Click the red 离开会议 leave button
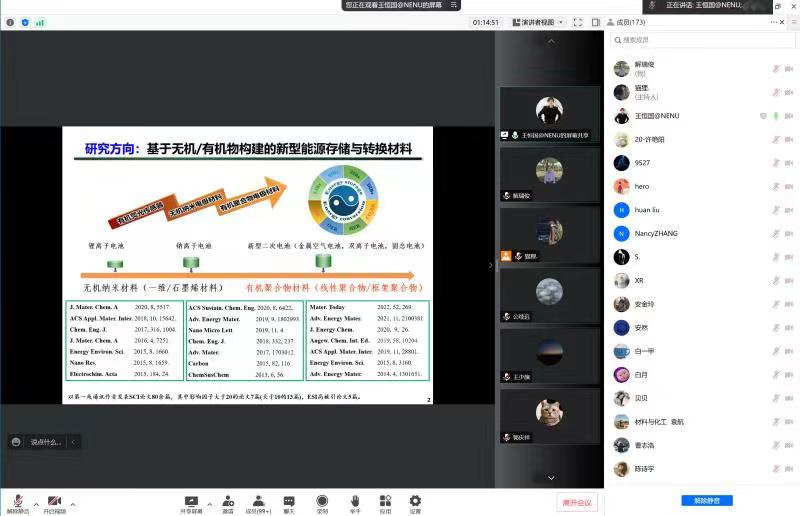Screen dimensions: 800x516 [x=577, y=502]
